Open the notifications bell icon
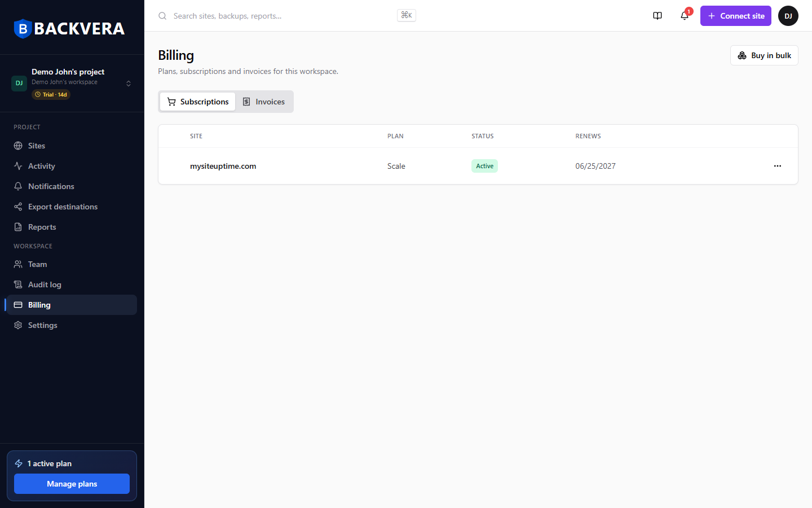Screen dimensions: 812x508 pos(685,16)
